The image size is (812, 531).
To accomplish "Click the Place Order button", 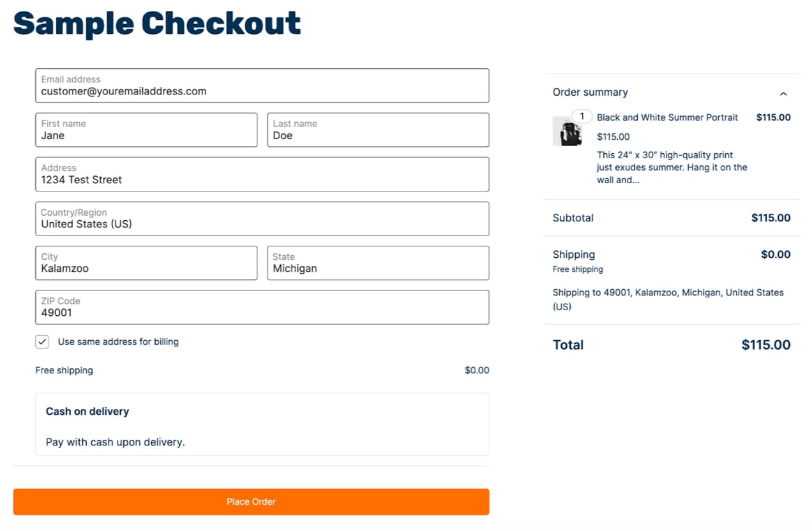I will pyautogui.click(x=251, y=502).
